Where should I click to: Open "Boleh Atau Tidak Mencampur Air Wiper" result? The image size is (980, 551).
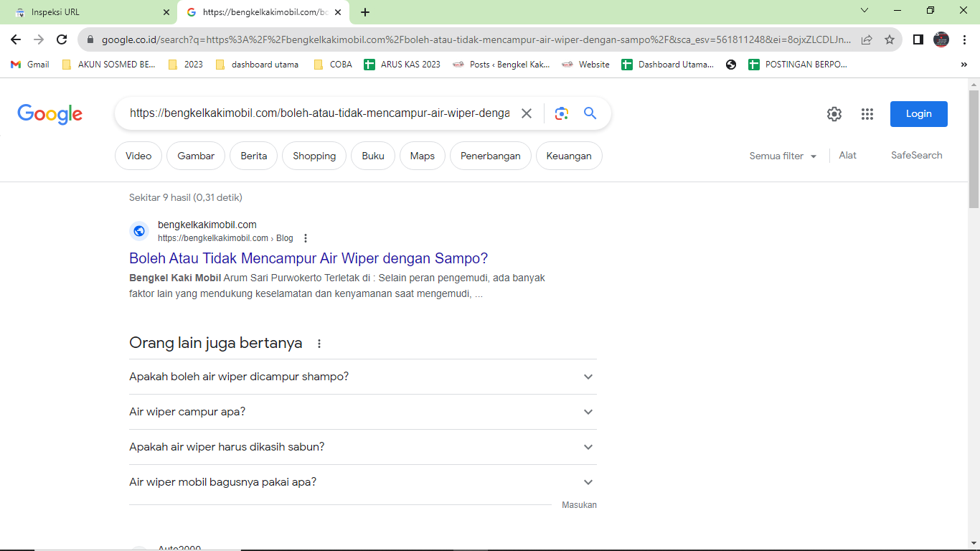308,258
